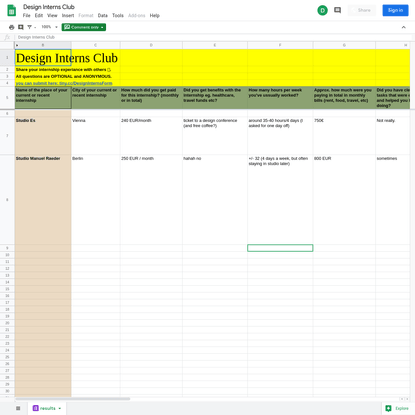415x415 pixels.
Task: Click the horizontal scrollbar at bottom
Action: click(72, 399)
